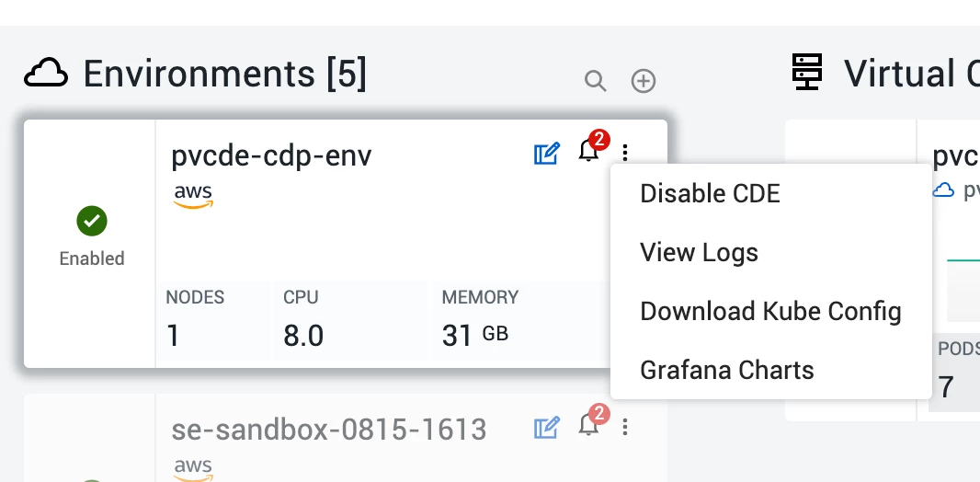
Task: Open notifications bell for pvcde-cdp-env
Action: pyautogui.click(x=588, y=150)
